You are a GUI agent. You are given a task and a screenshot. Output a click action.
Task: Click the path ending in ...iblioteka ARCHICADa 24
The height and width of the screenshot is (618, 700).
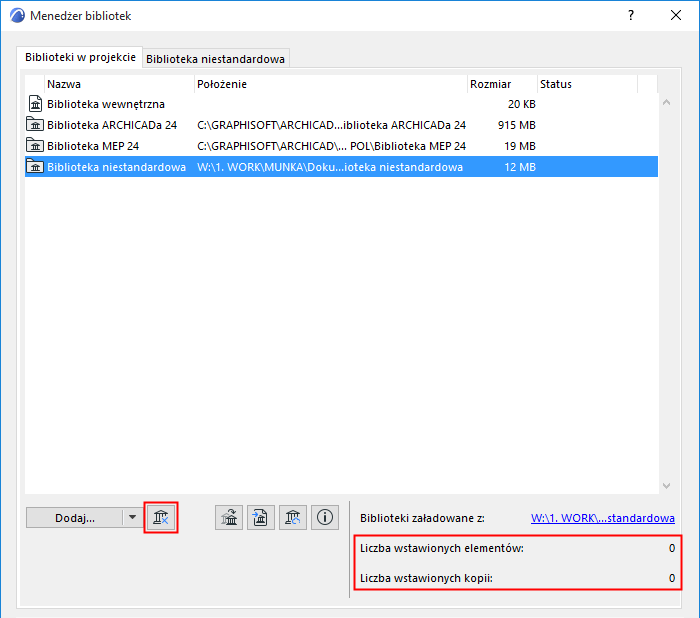point(331,125)
